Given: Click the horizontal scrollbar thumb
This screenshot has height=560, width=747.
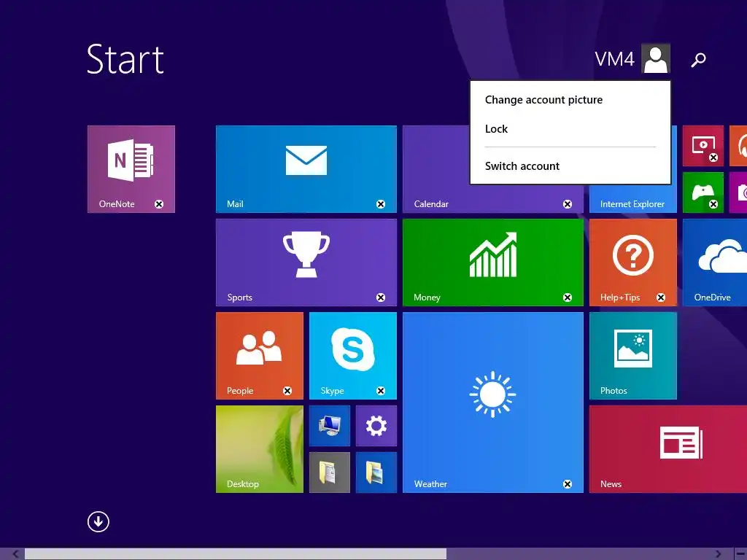Looking at the screenshot, I should tap(236, 554).
